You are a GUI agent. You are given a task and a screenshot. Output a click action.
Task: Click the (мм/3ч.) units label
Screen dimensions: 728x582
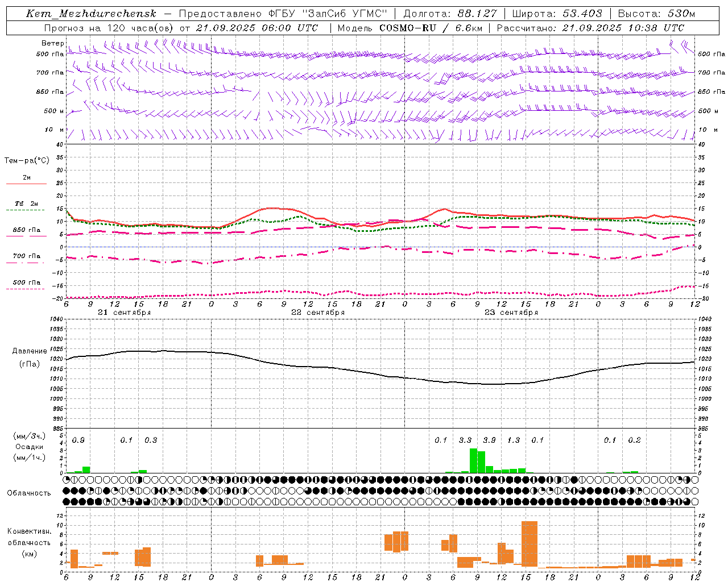click(30, 436)
